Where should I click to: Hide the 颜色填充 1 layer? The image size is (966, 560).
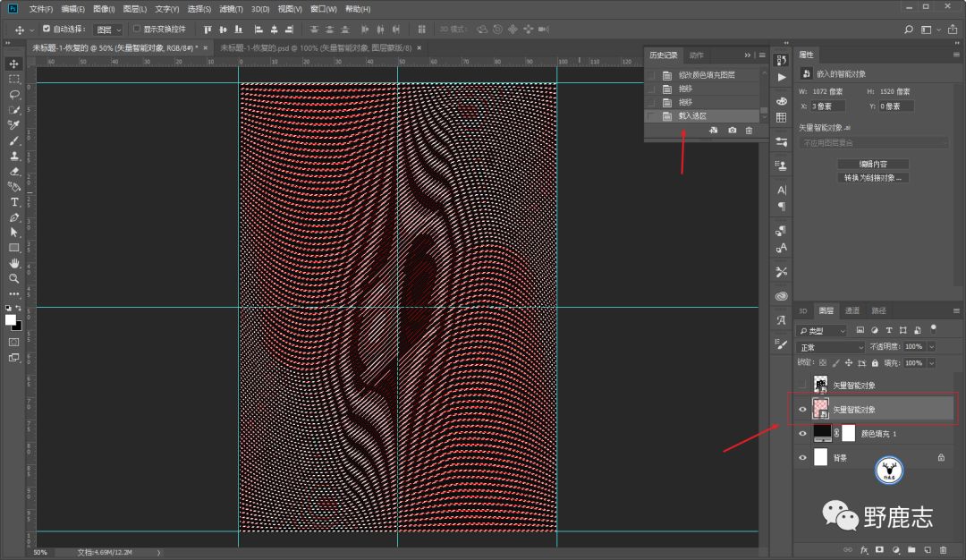pos(802,433)
